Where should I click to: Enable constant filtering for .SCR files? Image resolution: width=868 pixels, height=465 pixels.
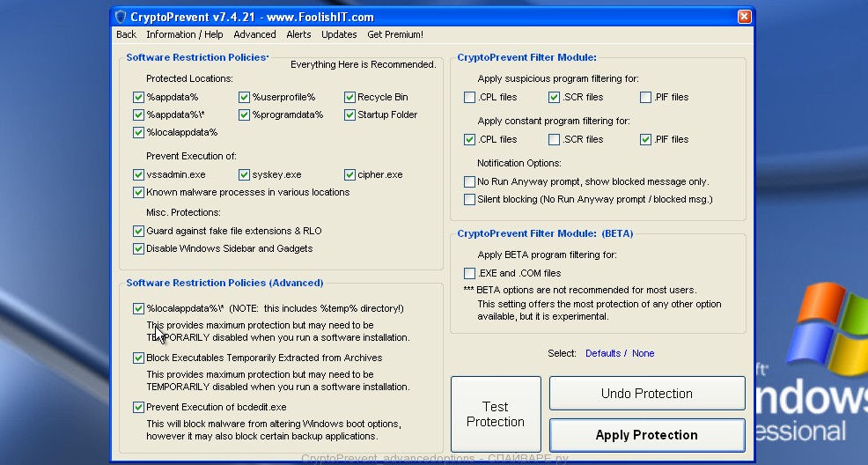pos(554,139)
